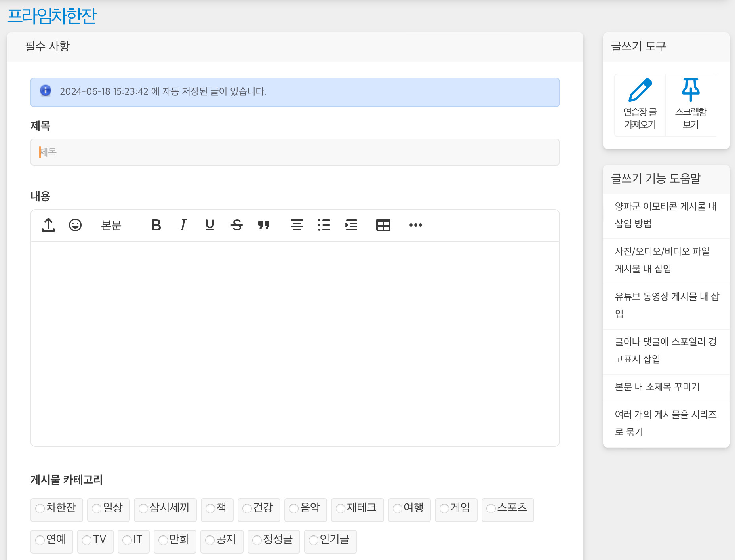Click the upload file icon in editor toolbar
The image size is (735, 560).
[48, 225]
